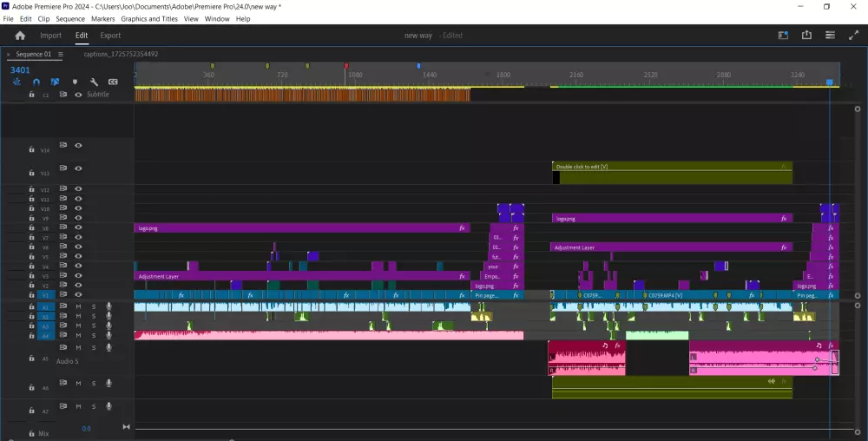This screenshot has height=441, width=868.
Task: Toggle sync lock for track A2
Action: (x=63, y=316)
